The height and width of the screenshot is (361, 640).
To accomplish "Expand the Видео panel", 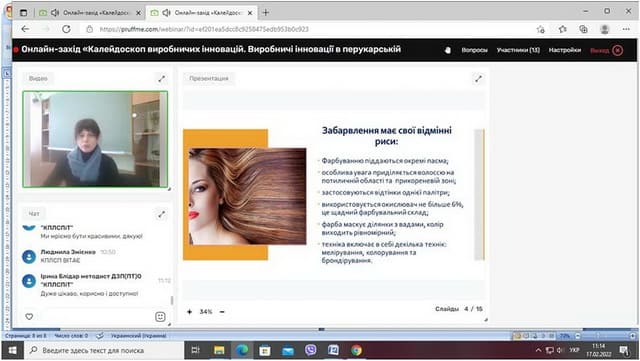I will point(162,78).
